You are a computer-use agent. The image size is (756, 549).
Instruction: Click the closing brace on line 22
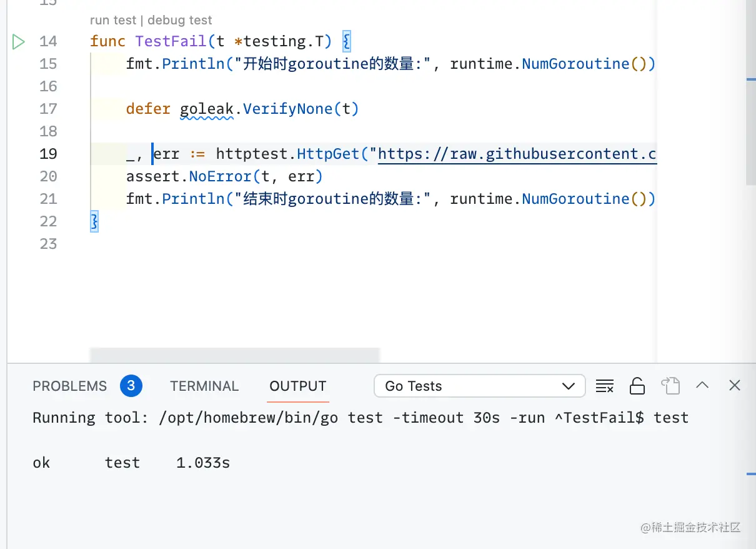pos(94,221)
